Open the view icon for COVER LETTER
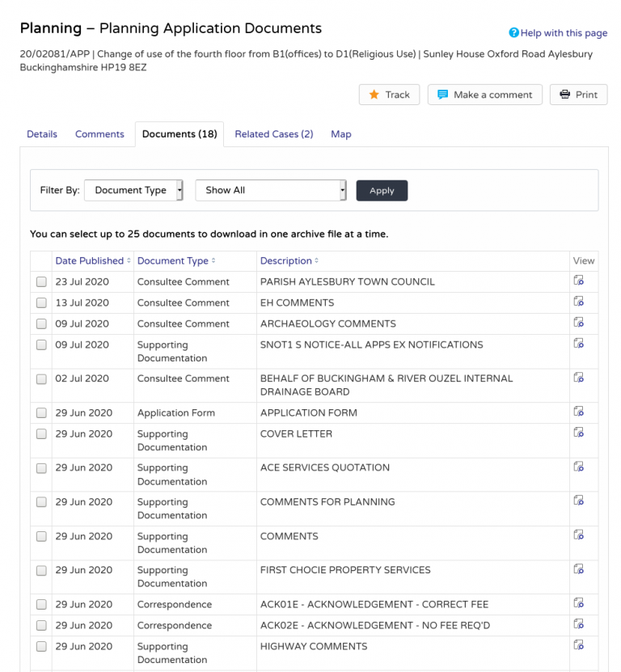This screenshot has width=621, height=672. 578,432
